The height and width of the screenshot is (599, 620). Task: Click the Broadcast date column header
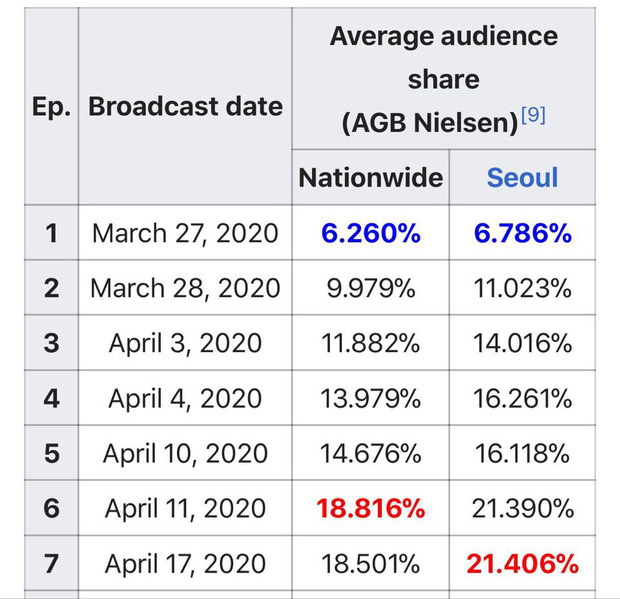(185, 106)
